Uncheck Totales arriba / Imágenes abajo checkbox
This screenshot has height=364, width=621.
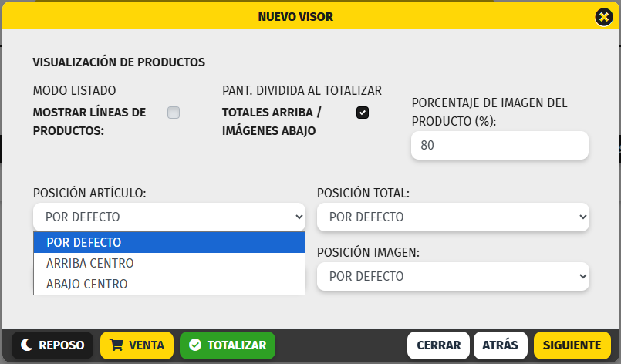(x=363, y=113)
